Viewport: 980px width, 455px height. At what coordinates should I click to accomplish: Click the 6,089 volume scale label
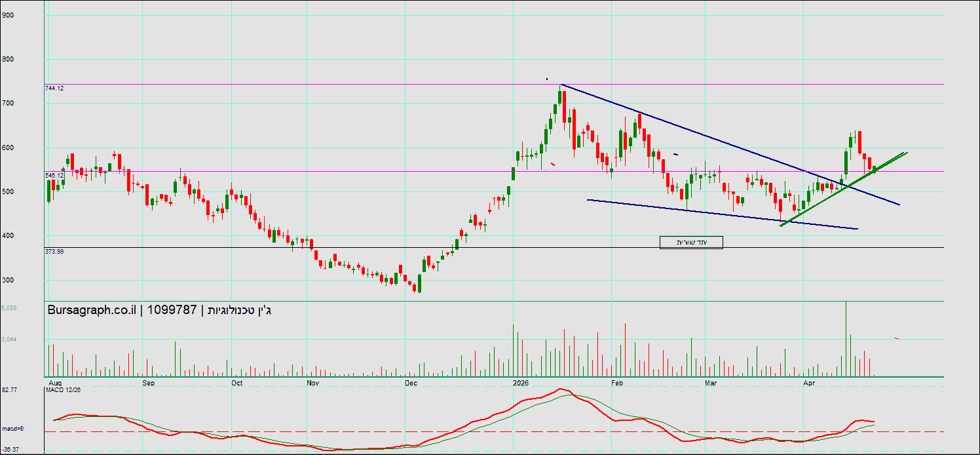tap(10, 308)
